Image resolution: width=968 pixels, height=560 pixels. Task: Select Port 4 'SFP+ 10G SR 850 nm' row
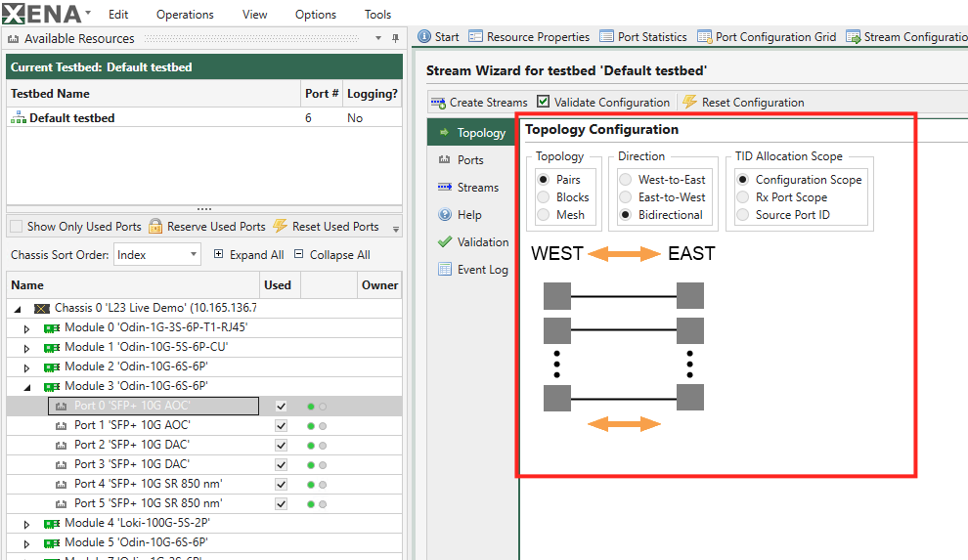[x=203, y=484]
